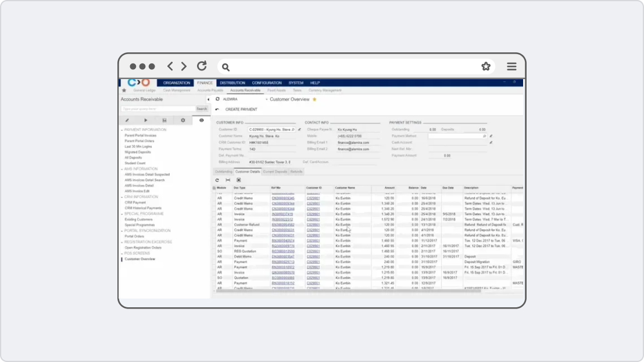This screenshot has width=644, height=362.
Task: Fit grid columns to width
Action: [227, 180]
